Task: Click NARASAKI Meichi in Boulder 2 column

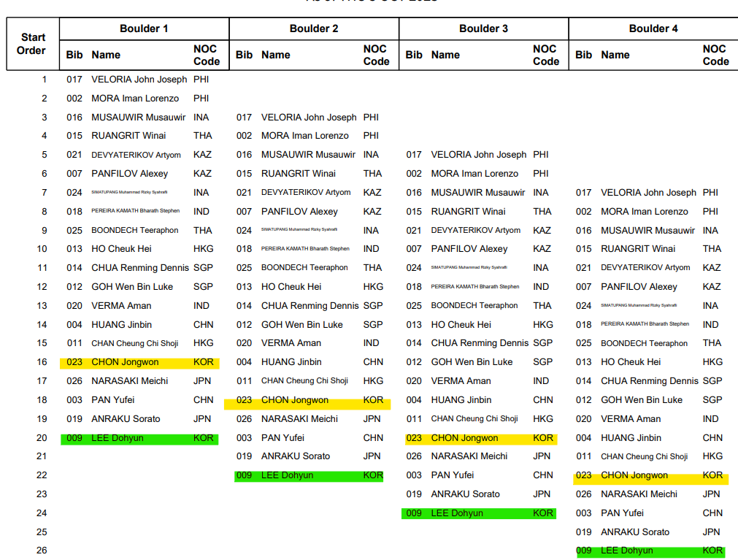Action: (299, 419)
